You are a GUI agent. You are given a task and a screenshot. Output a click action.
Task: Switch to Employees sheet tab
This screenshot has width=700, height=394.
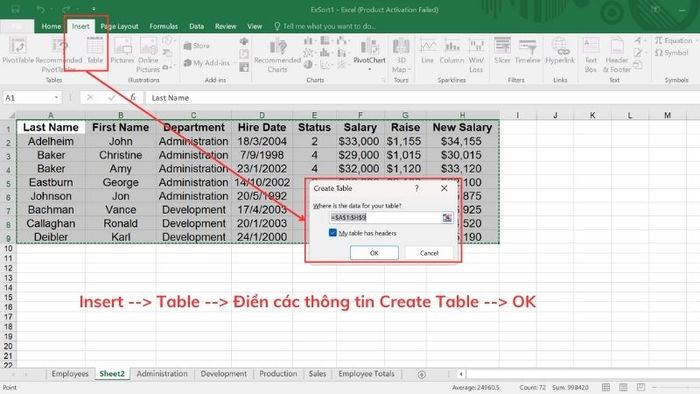[x=70, y=374]
